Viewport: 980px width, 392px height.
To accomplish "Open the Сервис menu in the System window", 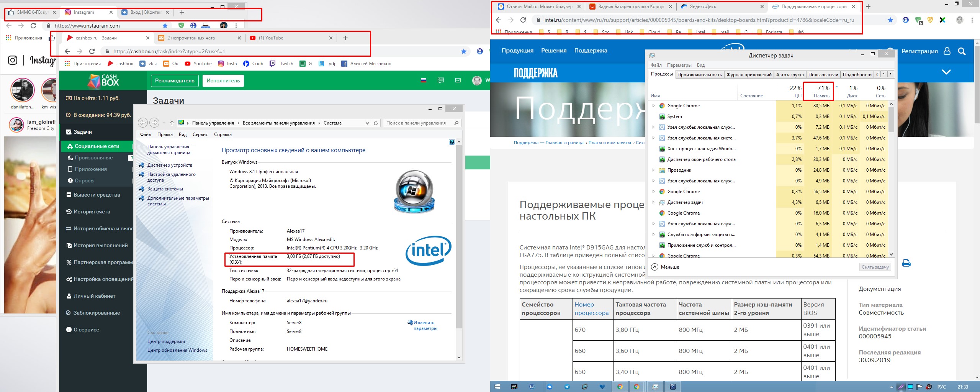I will 200,134.
